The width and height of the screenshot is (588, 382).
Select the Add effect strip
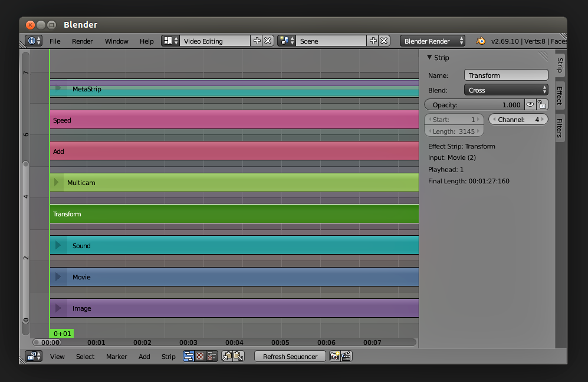point(234,151)
